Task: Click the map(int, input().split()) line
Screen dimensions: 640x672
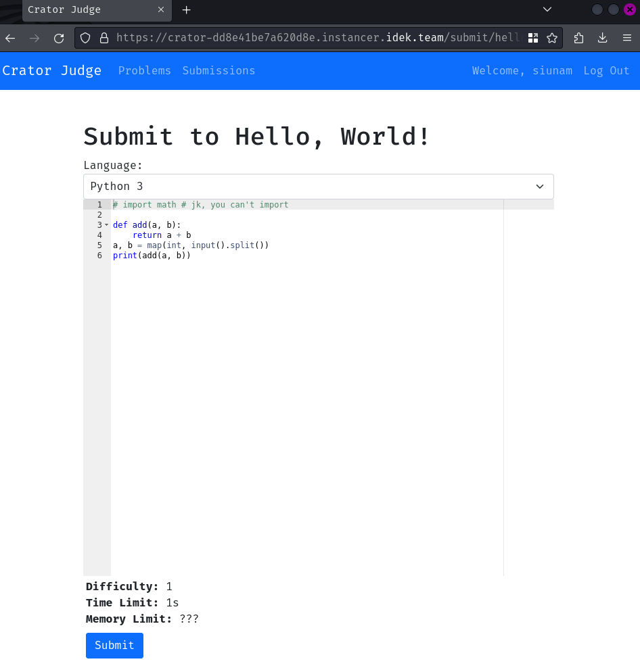Action: coord(191,245)
